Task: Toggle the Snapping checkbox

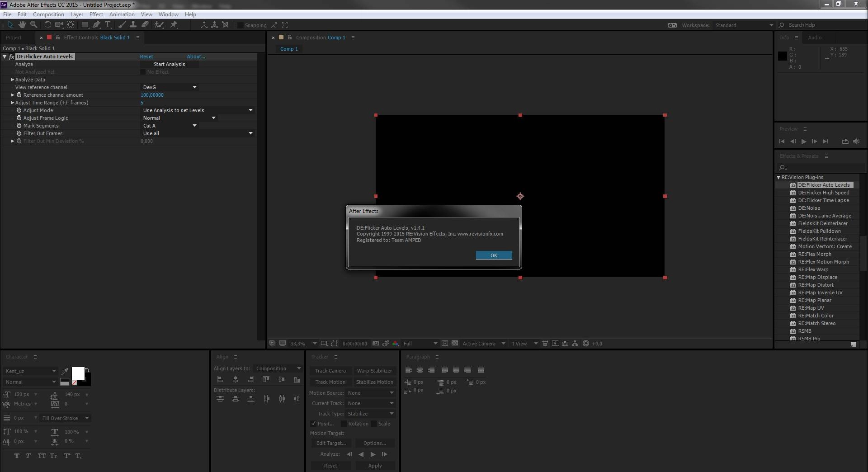Action: (241, 25)
